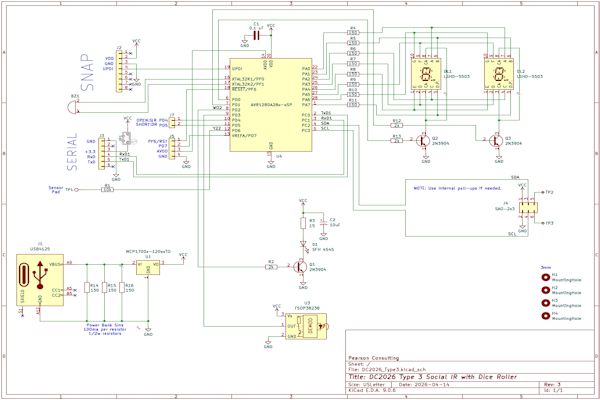Select resistor R15 in power bank sink
This screenshot has width=600, height=400.
coord(104,288)
